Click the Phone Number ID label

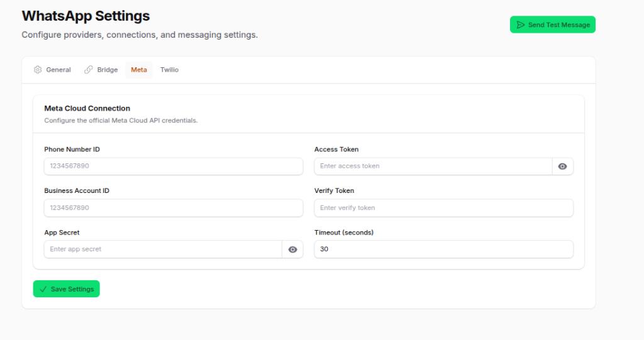(72, 150)
